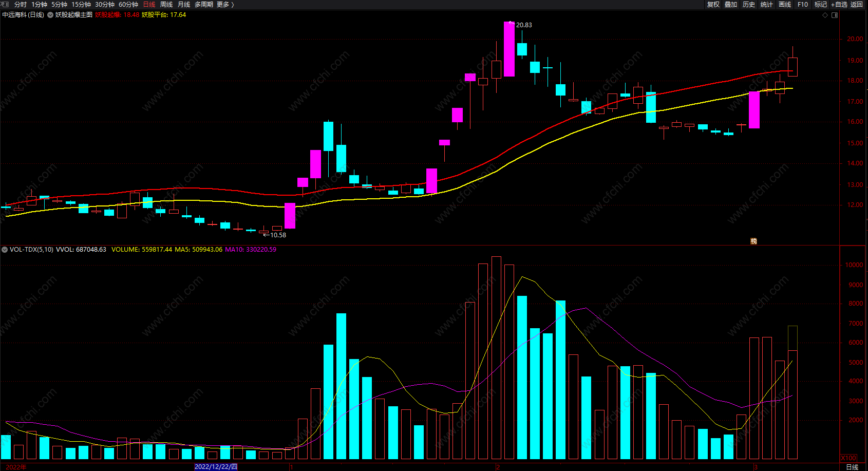Viewport: 868px width, 471px height.
Task: Expand the VOL-TDX indicator dropdown arrow
Action: click(5, 250)
